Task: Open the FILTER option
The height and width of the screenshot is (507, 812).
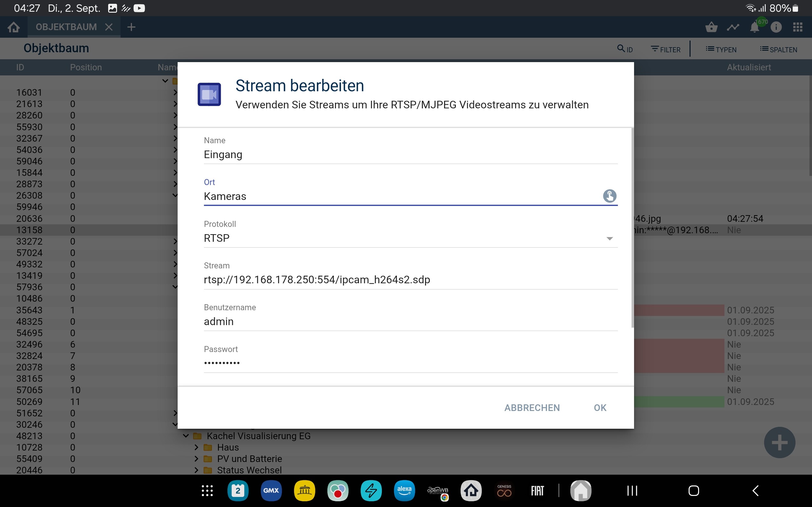Action: tap(666, 49)
